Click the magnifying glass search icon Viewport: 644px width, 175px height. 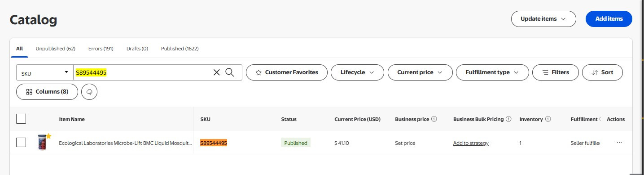click(230, 72)
